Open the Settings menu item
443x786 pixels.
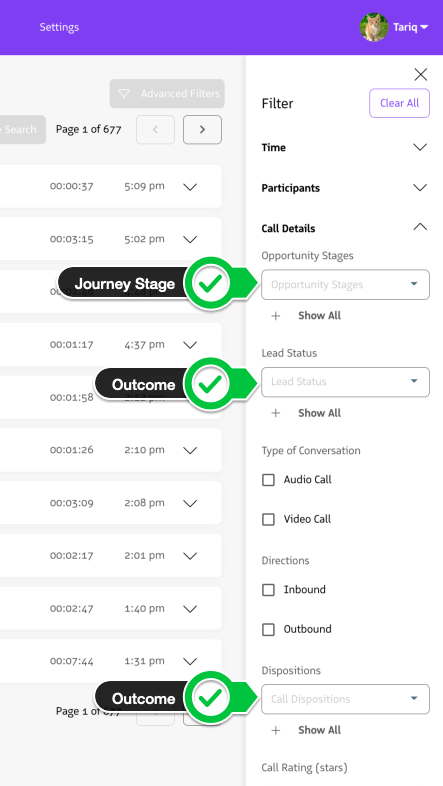59,27
